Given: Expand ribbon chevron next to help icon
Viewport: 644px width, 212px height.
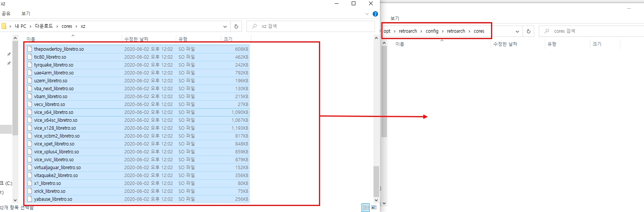Looking at the screenshot, I should click(x=367, y=14).
